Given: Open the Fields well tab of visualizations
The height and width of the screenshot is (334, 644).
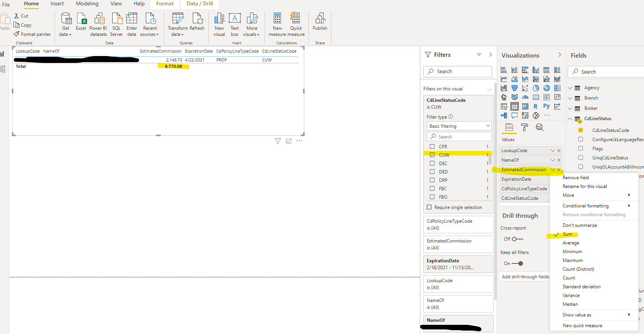Looking at the screenshot, I should click(509, 127).
